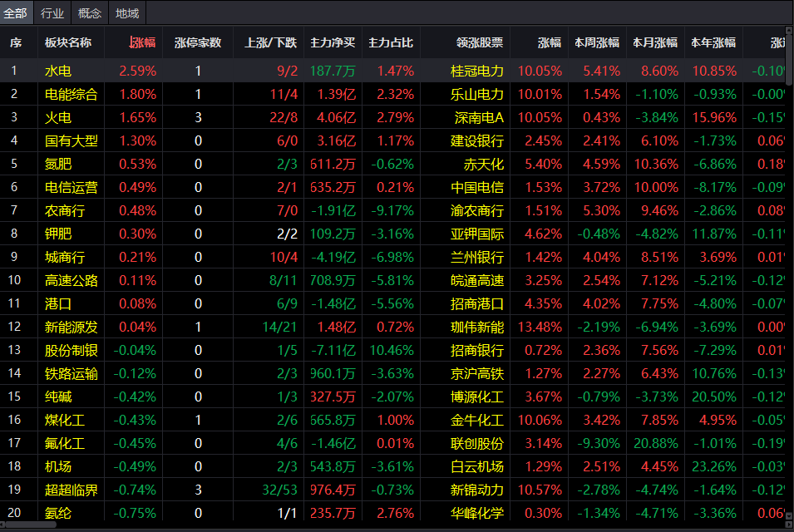The height and width of the screenshot is (532, 794).
Task: Click the vertical scrollbar down arrow
Action: (790, 516)
